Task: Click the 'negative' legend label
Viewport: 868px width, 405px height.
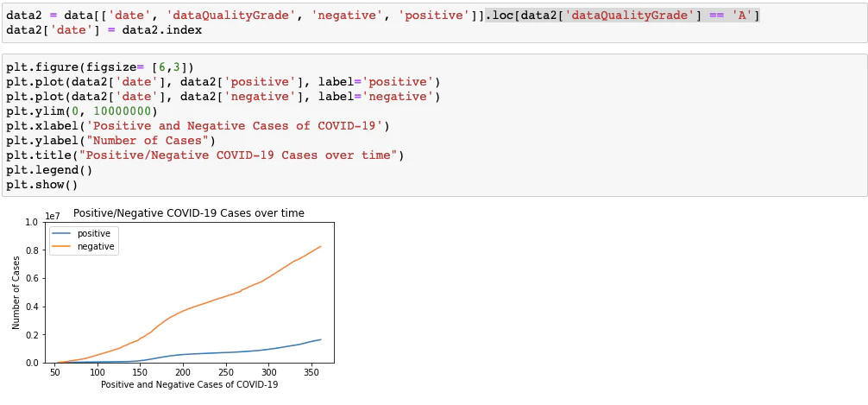Action: click(96, 247)
